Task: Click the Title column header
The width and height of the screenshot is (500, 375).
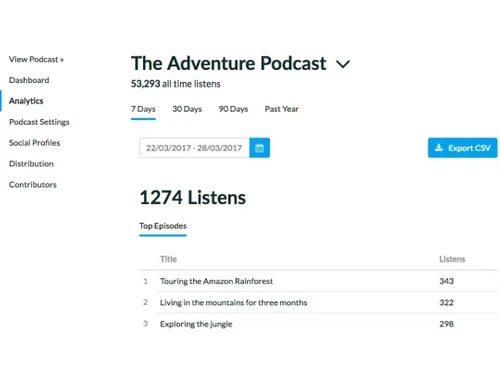Action: tap(168, 259)
